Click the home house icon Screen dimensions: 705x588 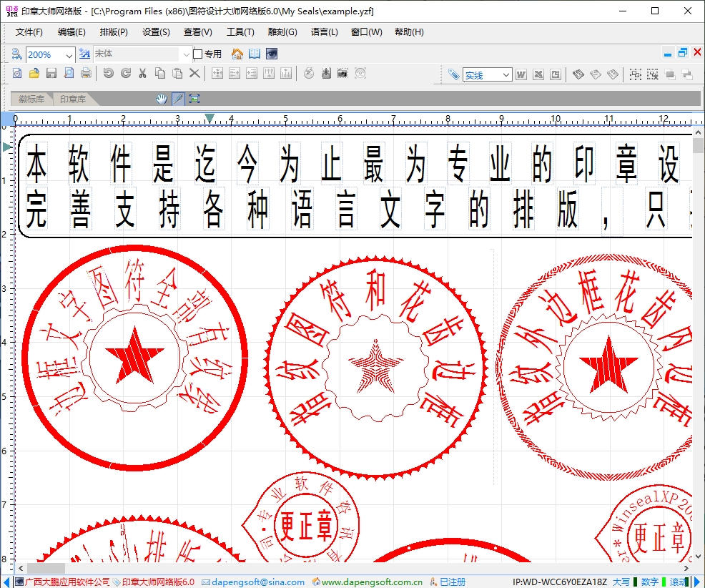(237, 54)
